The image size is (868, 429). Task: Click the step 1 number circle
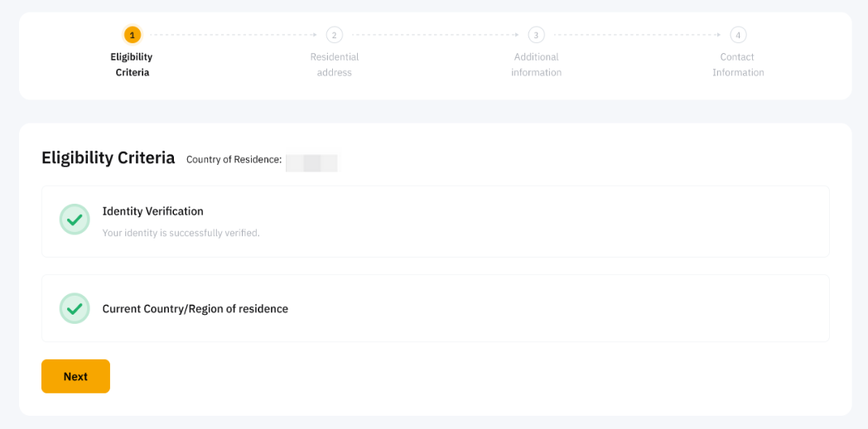click(133, 35)
